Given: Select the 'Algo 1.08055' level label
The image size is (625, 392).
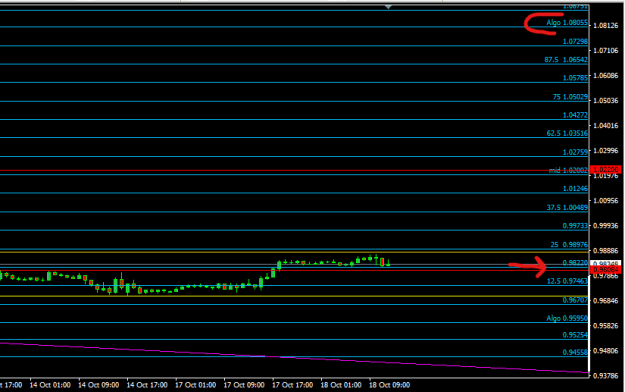Looking at the screenshot, I should point(567,23).
